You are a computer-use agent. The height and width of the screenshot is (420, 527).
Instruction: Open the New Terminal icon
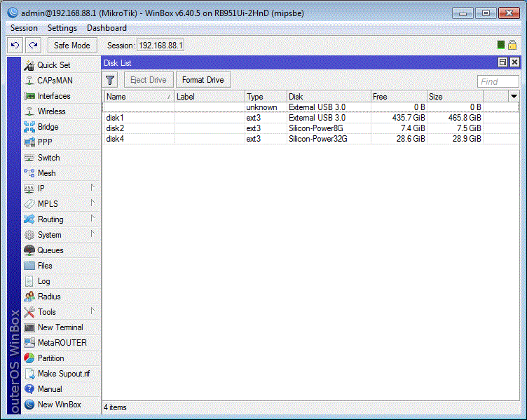29,327
